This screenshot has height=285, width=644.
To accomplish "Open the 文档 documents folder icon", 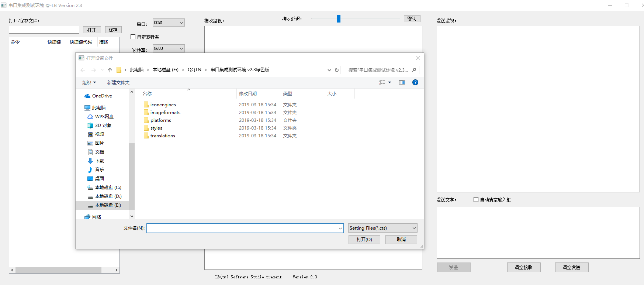I will 90,152.
